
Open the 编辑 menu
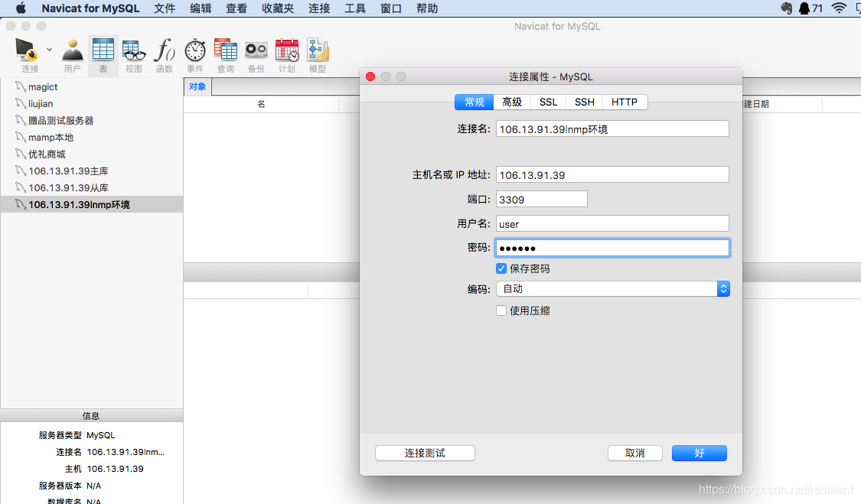201,8
